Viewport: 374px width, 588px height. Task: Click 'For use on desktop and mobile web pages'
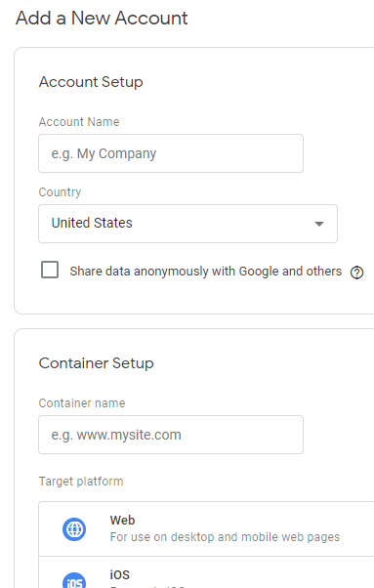tap(225, 537)
